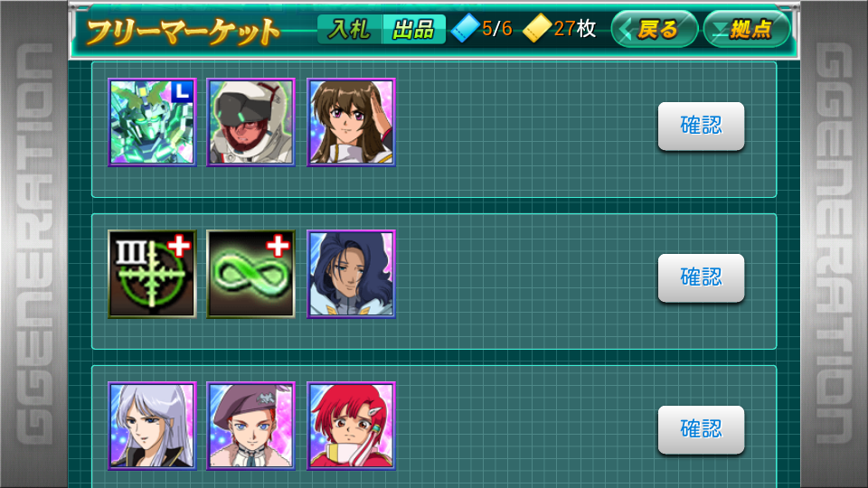This screenshot has height=488, width=868.
Task: Choose the brown-haired pilot portrait in the first row
Action: [x=351, y=122]
